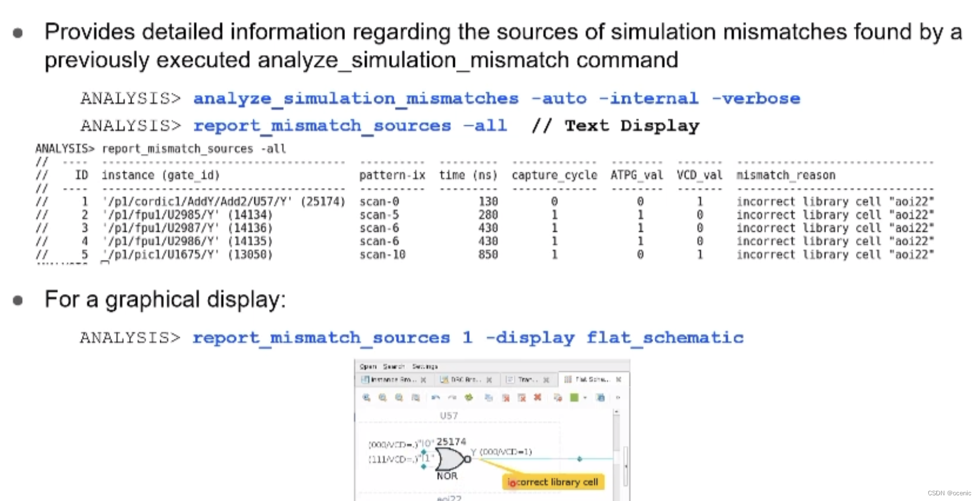The height and width of the screenshot is (501, 980).
Task: Click instance '/p1/fpu1/U2986/Y' row
Action: pyautogui.click(x=187, y=241)
